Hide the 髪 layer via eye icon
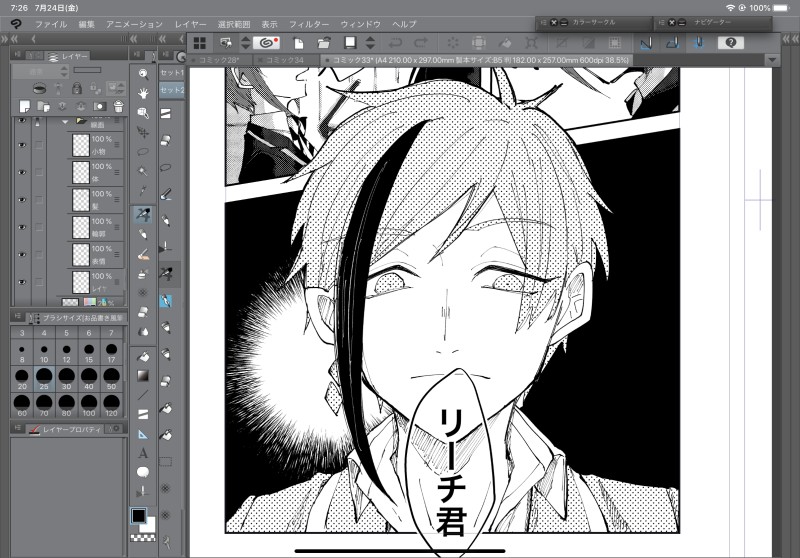The width and height of the screenshot is (800, 558). 22,200
